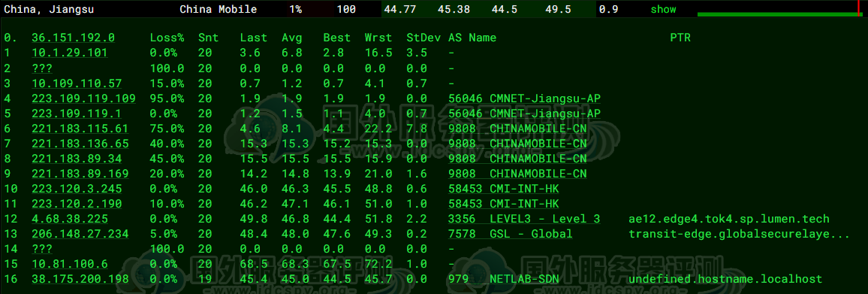868x294 pixels.
Task: Click the 1% loss value in the summary row
Action: click(x=296, y=10)
